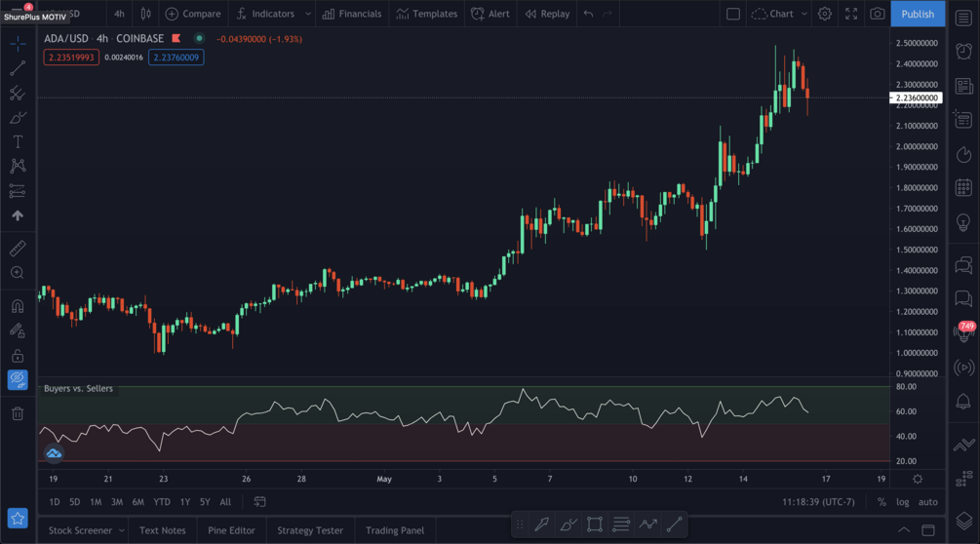Toggle stay in drawing mode
Screen dimensions: 980x544
(x=18, y=331)
